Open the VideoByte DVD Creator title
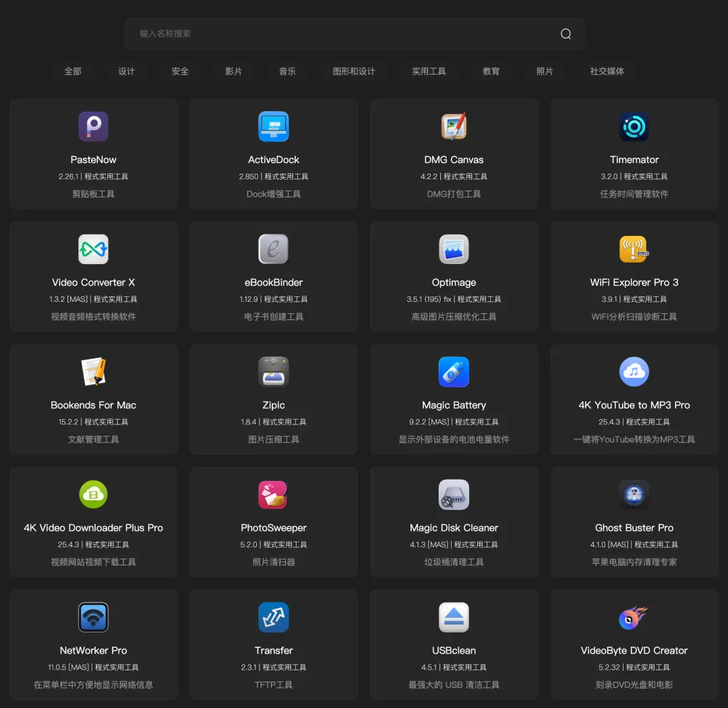 [634, 651]
